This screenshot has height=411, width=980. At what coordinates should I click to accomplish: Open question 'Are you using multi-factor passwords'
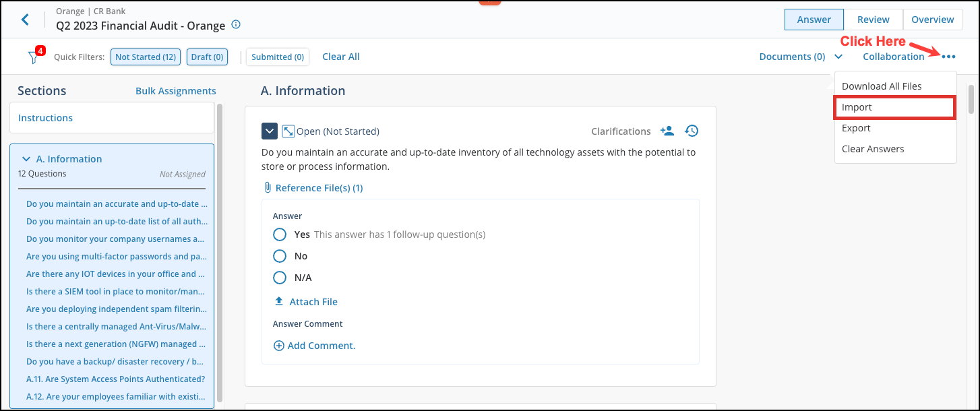tap(117, 256)
